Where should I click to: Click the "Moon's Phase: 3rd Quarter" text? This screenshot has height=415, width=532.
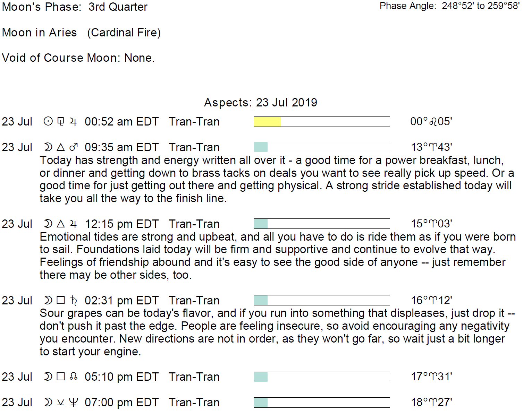coord(75,7)
